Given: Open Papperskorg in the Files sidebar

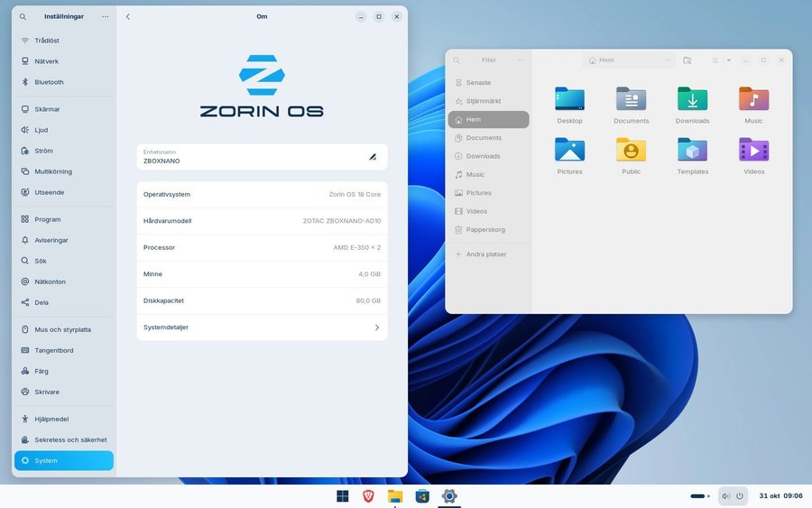Looking at the screenshot, I should (485, 229).
